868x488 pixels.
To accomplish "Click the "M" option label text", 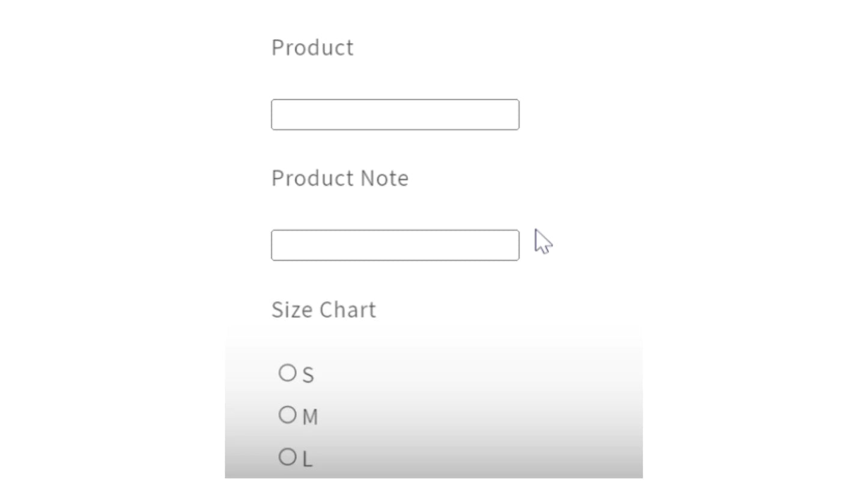I will pos(310,417).
